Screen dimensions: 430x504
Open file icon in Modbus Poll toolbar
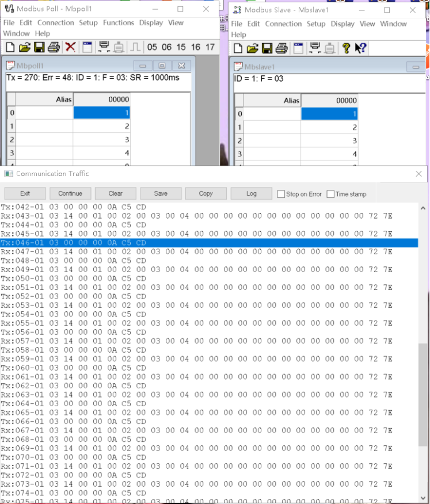pyautogui.click(x=24, y=47)
